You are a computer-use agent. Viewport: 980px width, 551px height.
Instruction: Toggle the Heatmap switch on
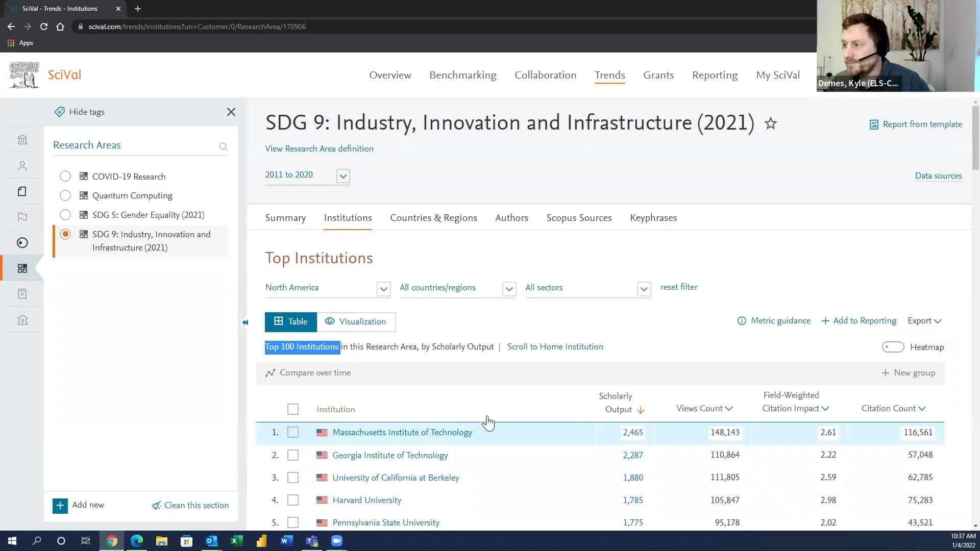tap(892, 347)
